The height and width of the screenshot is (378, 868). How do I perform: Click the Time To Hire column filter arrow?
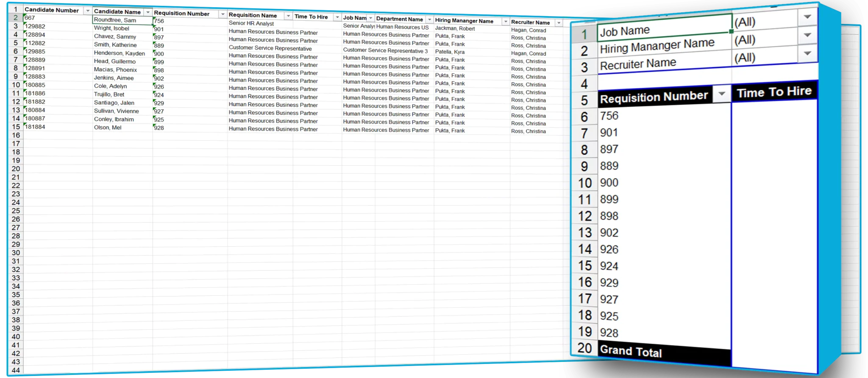pyautogui.click(x=337, y=17)
